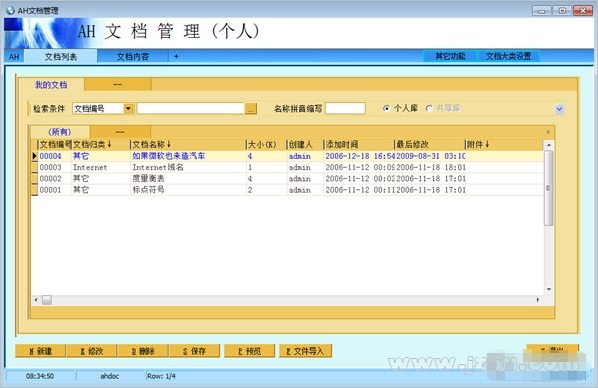Image resolution: width=598 pixels, height=388 pixels.
Task: Click the P 预览 button
Action: [x=249, y=351]
